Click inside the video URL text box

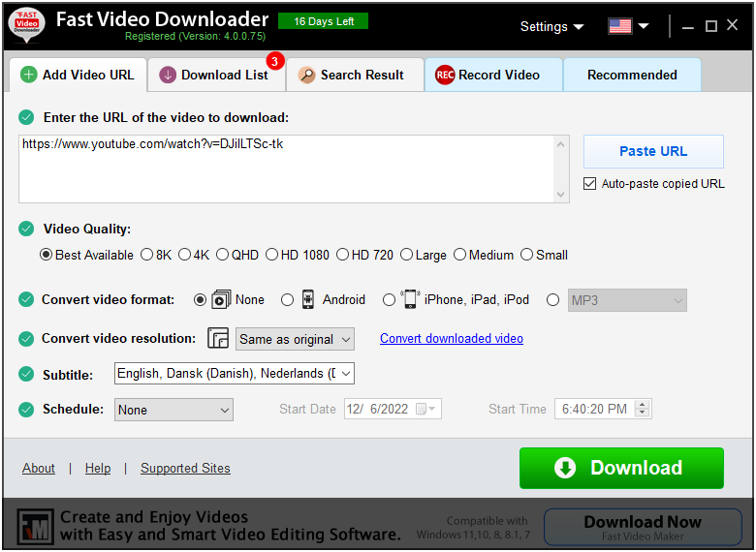pos(287,169)
